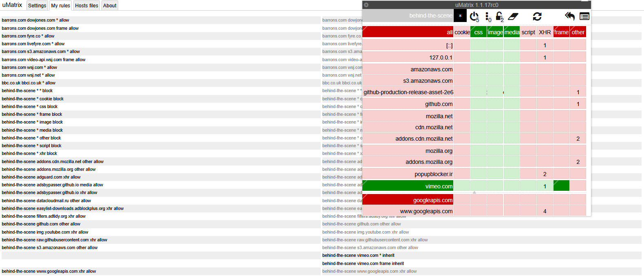Click the eraser icon to revert temporary changes
The width and height of the screenshot is (644, 276).
[x=513, y=16]
